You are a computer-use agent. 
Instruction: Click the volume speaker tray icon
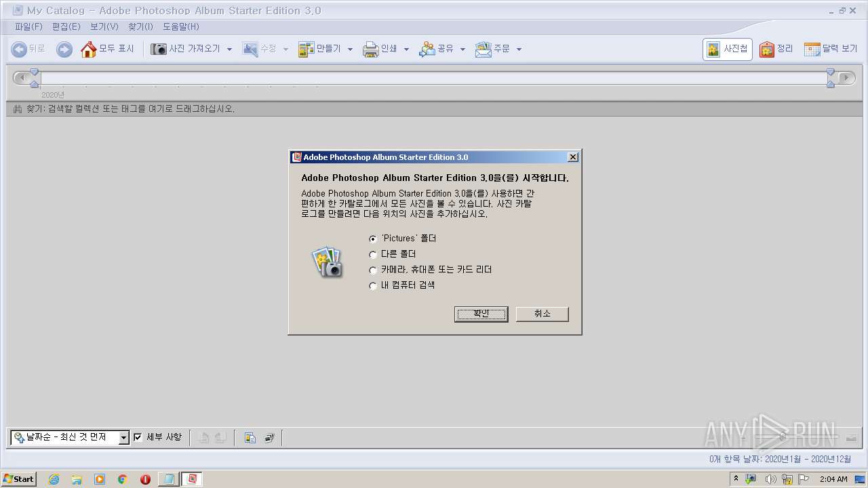pyautogui.click(x=770, y=479)
